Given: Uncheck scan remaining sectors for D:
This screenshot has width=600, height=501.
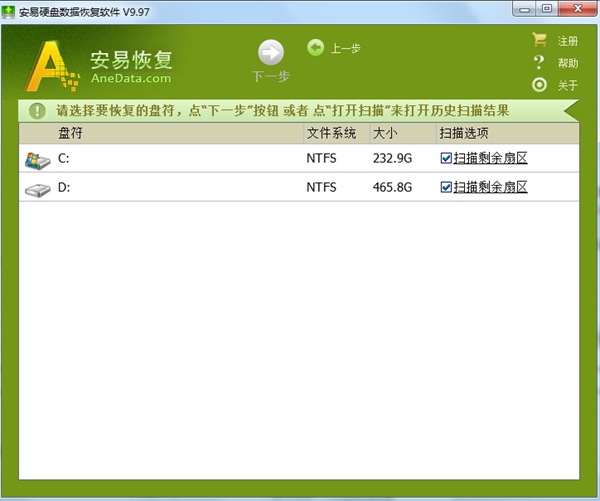Looking at the screenshot, I should coord(446,187).
